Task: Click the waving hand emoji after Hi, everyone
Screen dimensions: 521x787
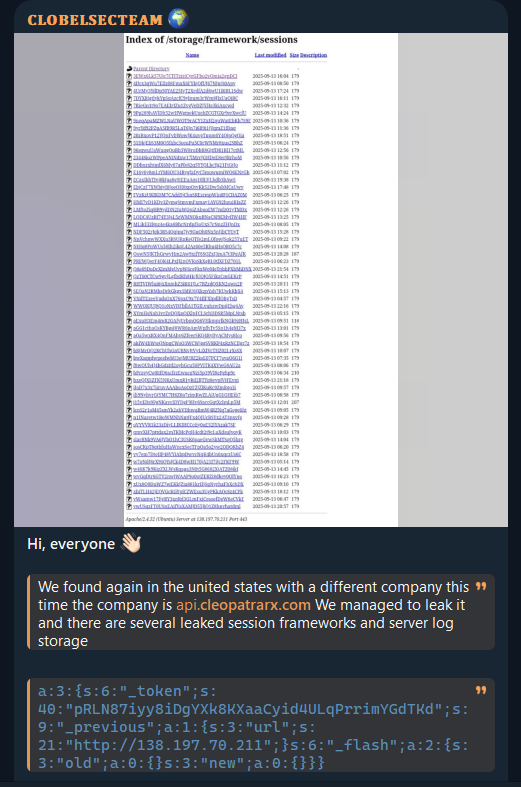Action: point(131,544)
